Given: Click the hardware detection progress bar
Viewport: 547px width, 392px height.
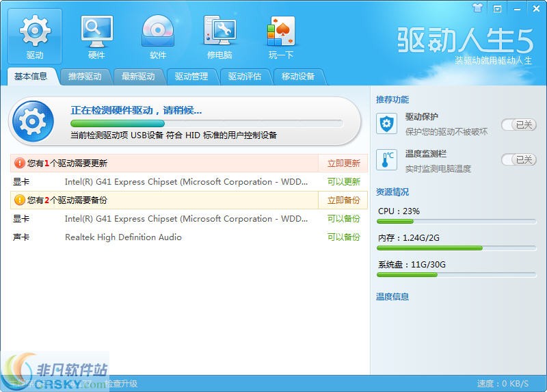Looking at the screenshot, I should (206, 123).
